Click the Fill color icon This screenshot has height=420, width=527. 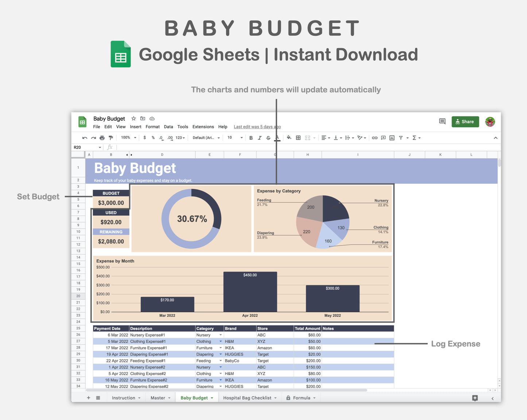(289, 138)
